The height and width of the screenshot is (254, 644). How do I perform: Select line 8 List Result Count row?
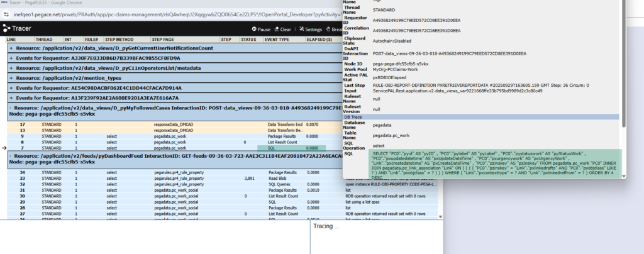click(x=176, y=142)
